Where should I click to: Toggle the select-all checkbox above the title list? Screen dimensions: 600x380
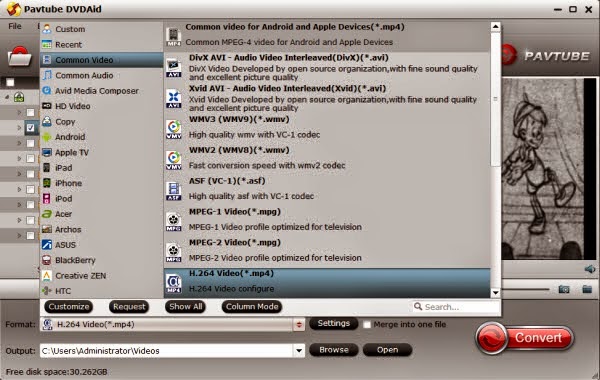click(10, 82)
